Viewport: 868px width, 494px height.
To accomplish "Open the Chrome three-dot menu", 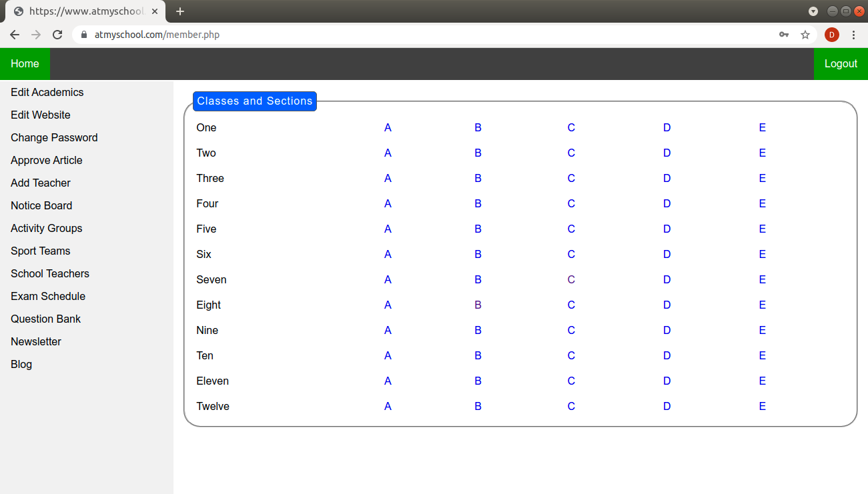I will (x=853, y=35).
